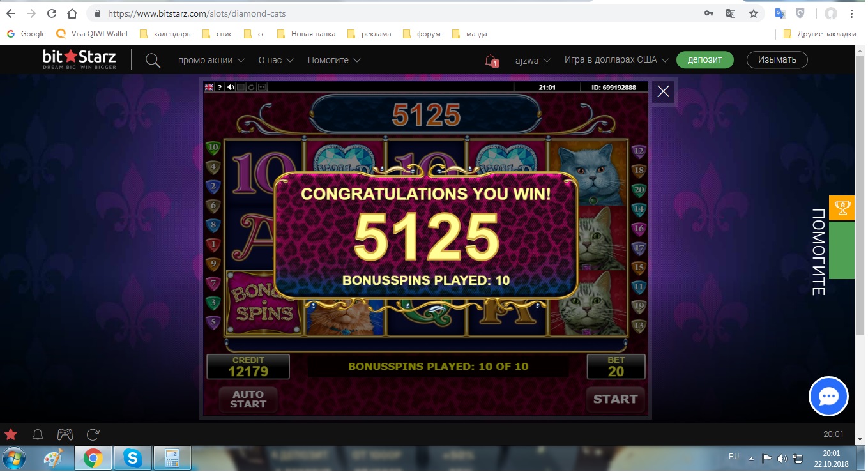
Task: Click the CREDIT 12179 display
Action: (x=248, y=367)
